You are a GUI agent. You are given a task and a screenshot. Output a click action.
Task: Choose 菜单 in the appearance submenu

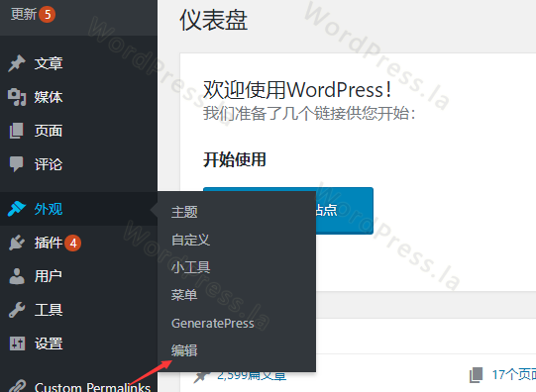184,295
